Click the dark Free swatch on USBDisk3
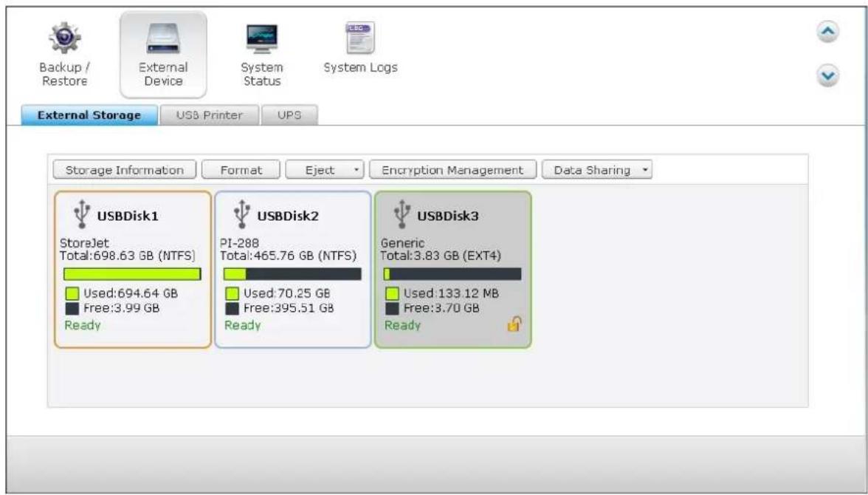Viewport: 868px width, 495px height. 392,309
